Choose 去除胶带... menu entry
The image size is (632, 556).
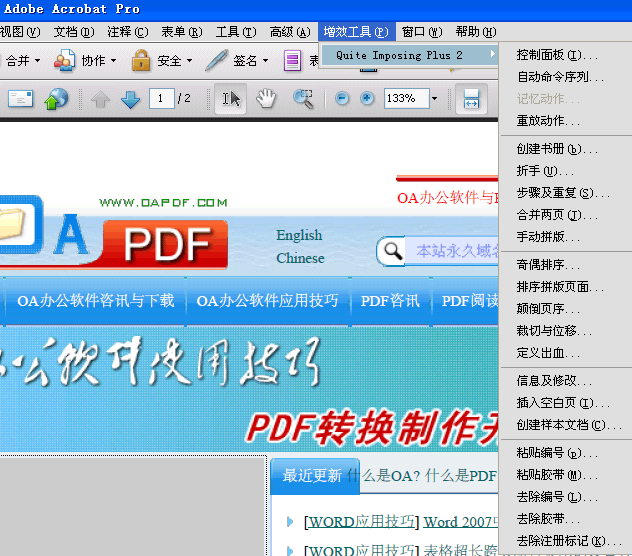coord(566,519)
